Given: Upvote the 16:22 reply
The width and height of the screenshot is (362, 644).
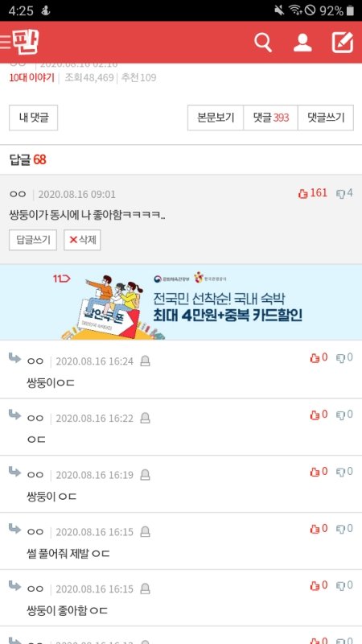Looking at the screenshot, I should click(319, 415).
